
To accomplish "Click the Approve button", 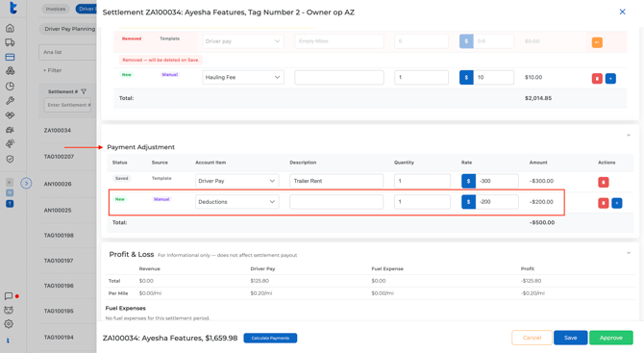I will (x=610, y=338).
